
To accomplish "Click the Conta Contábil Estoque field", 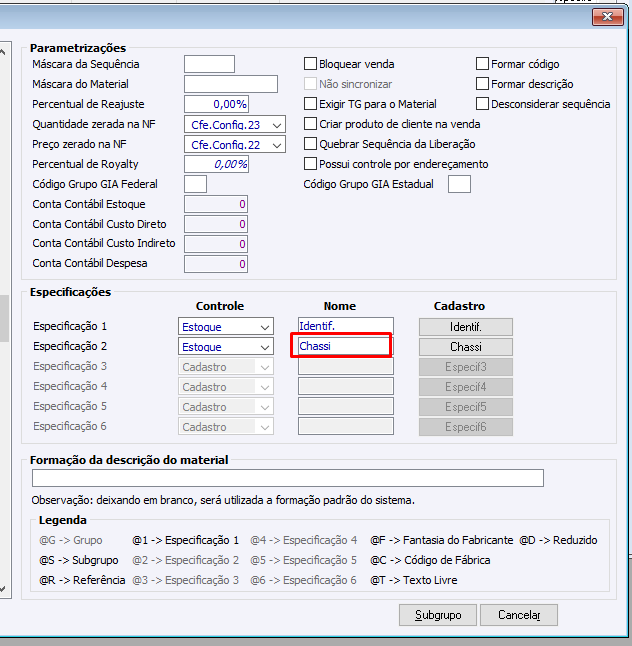I will click(x=216, y=204).
